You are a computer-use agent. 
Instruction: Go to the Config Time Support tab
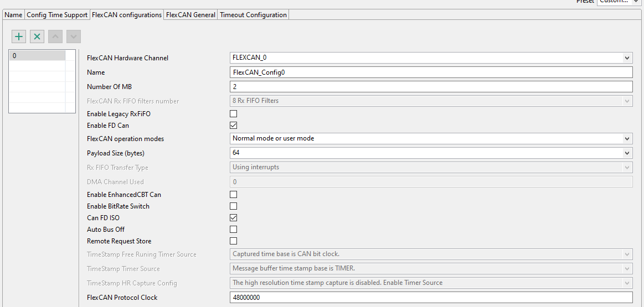coord(57,15)
